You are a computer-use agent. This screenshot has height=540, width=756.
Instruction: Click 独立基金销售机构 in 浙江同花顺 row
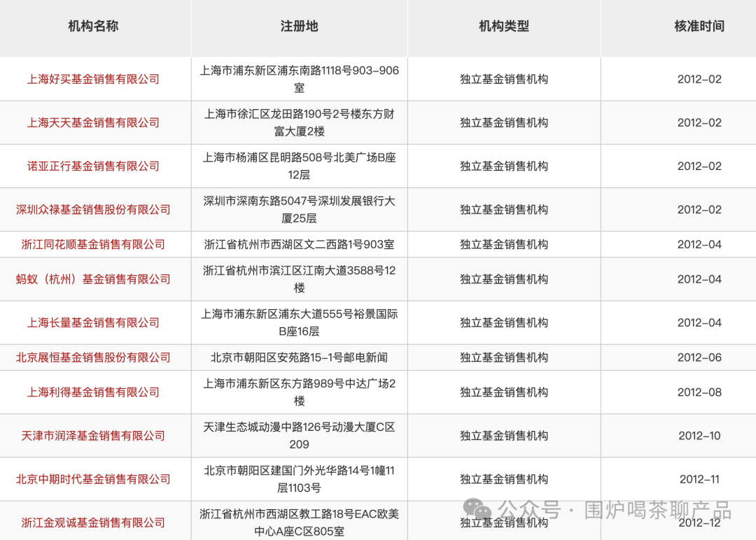(x=504, y=244)
